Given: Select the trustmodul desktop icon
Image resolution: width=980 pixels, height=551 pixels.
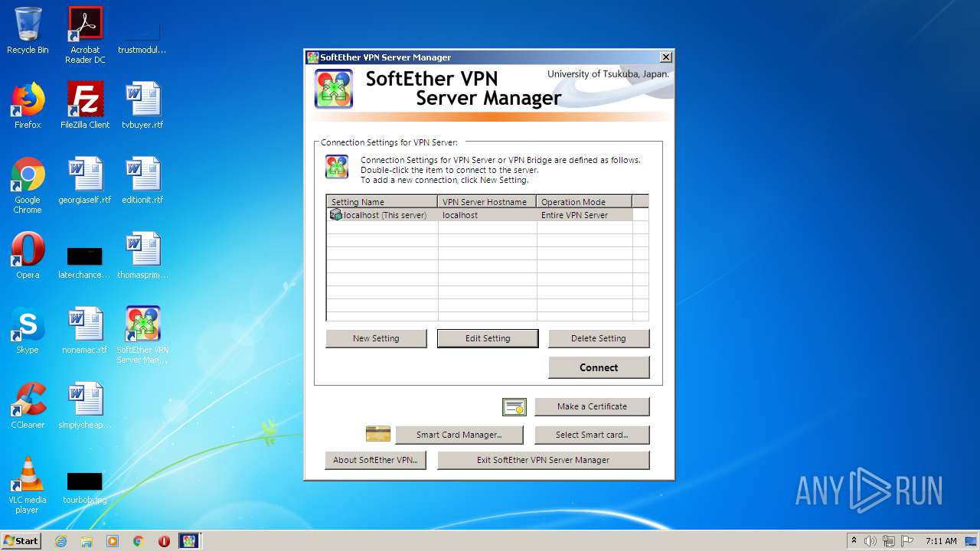Looking at the screenshot, I should tap(142, 35).
